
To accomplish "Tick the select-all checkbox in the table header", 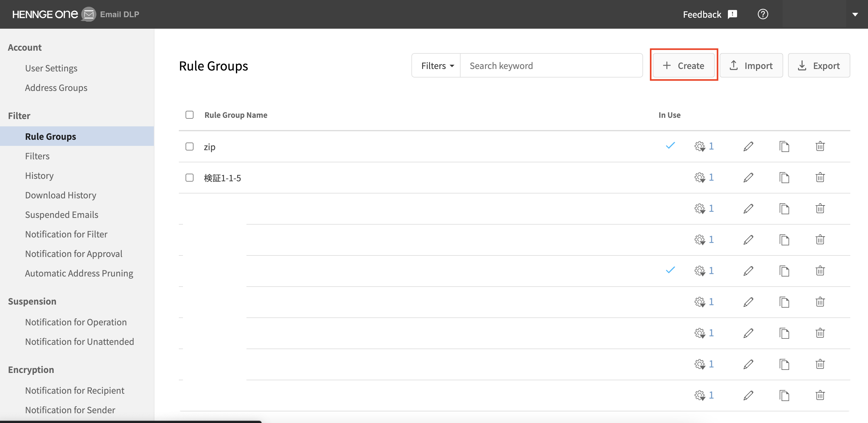I will click(x=189, y=115).
